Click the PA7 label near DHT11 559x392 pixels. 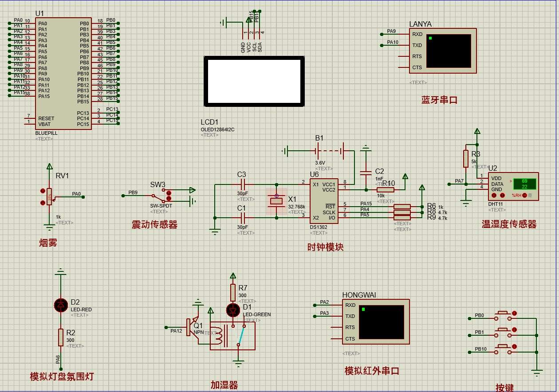click(x=459, y=181)
